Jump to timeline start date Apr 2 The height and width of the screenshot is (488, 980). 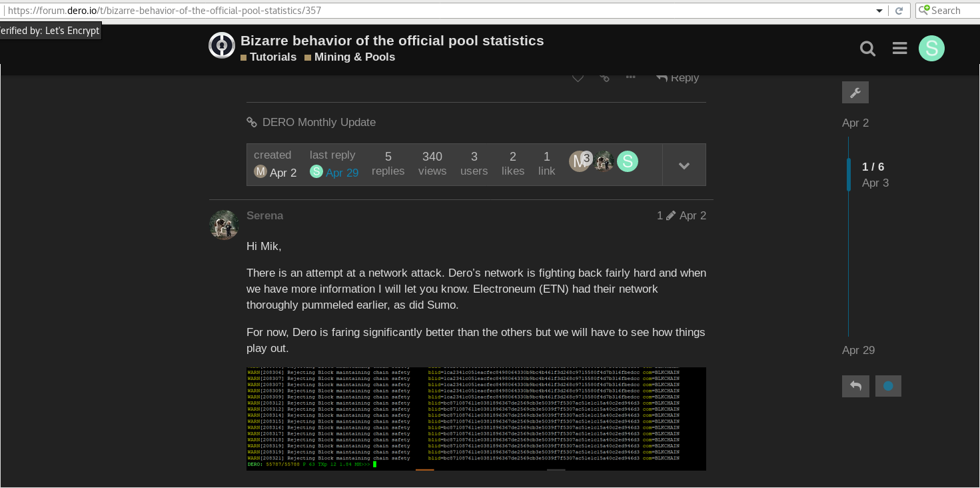click(x=855, y=123)
